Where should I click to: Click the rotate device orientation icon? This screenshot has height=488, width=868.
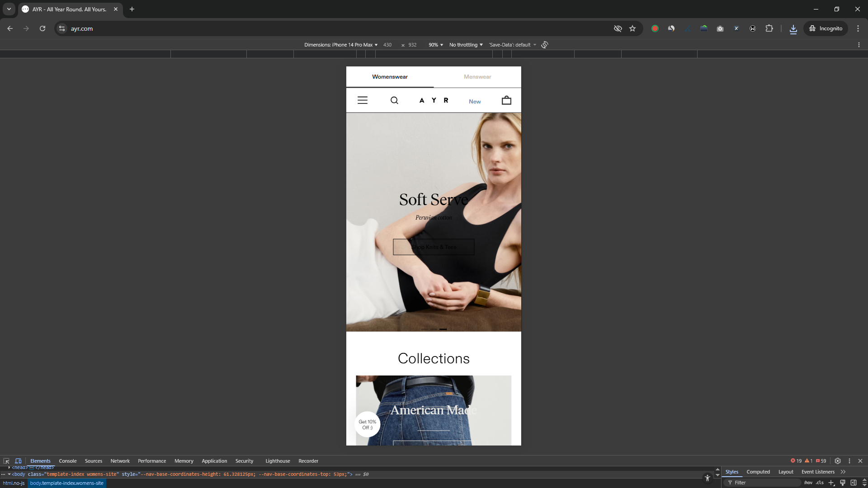[x=545, y=45]
